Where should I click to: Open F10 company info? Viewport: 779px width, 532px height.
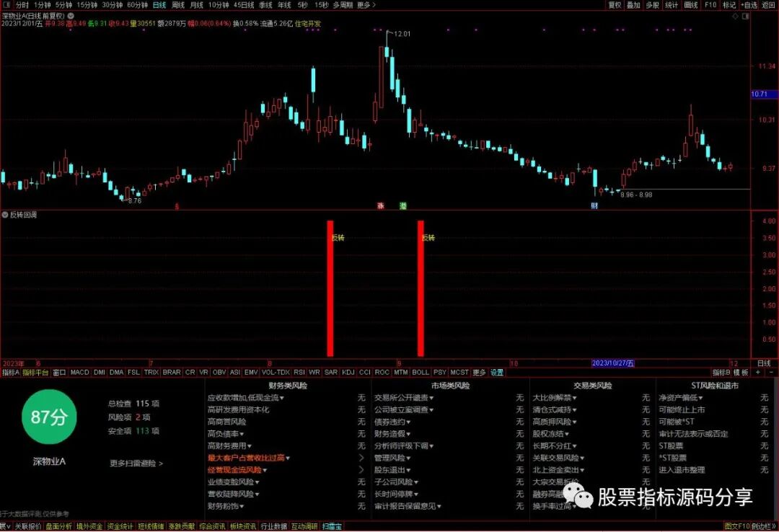coord(710,5)
